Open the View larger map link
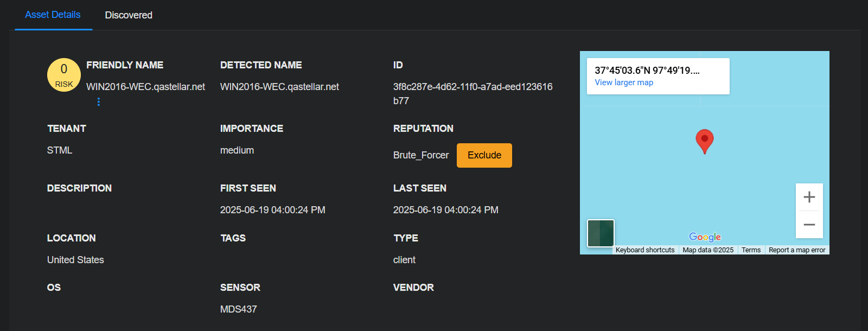The image size is (868, 331). [624, 82]
